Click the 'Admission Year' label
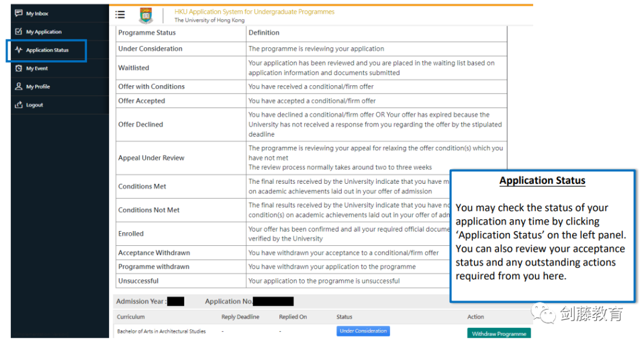 (x=141, y=301)
